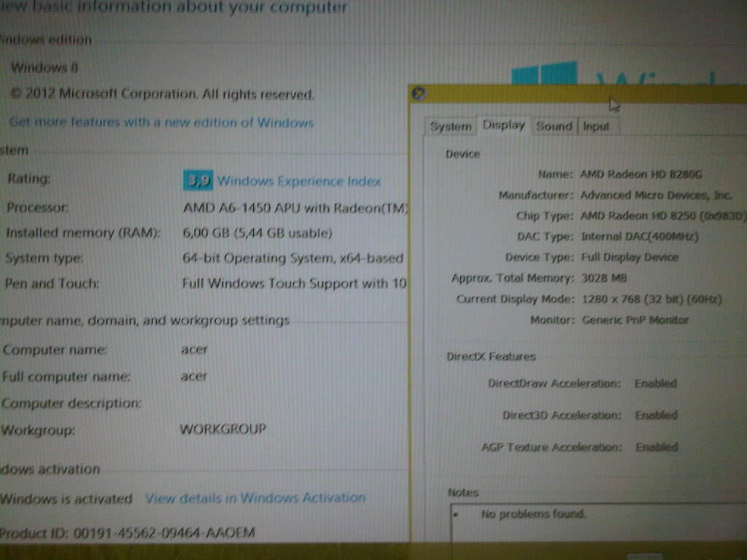Click the Windows logo graphic

coord(544,74)
